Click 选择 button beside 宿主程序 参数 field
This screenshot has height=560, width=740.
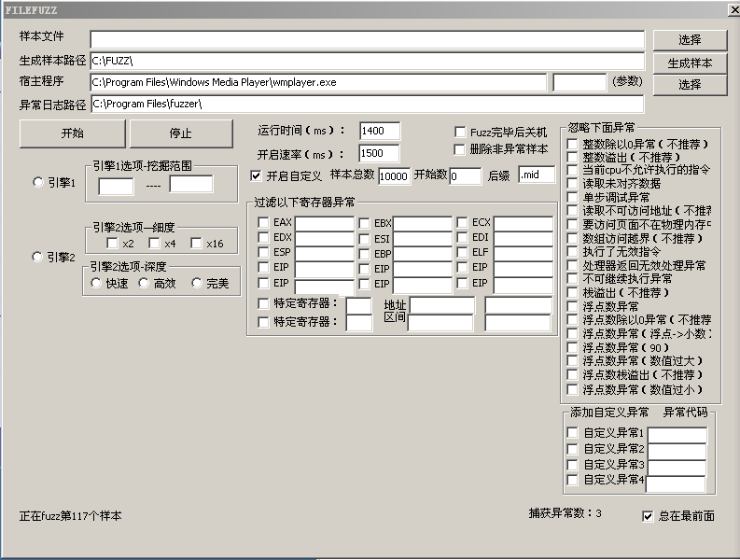click(x=690, y=85)
